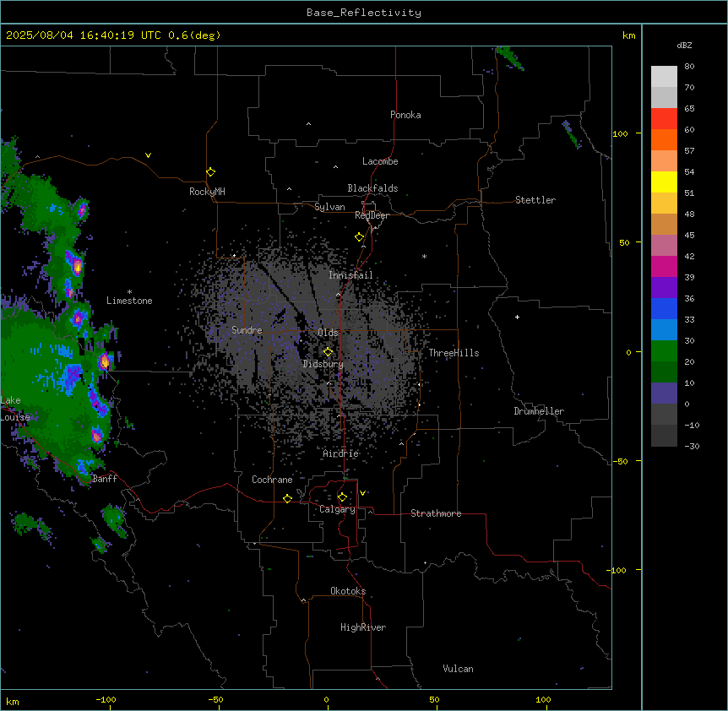
Task: Click the -50 tick on the right axis
Action: tap(620, 461)
